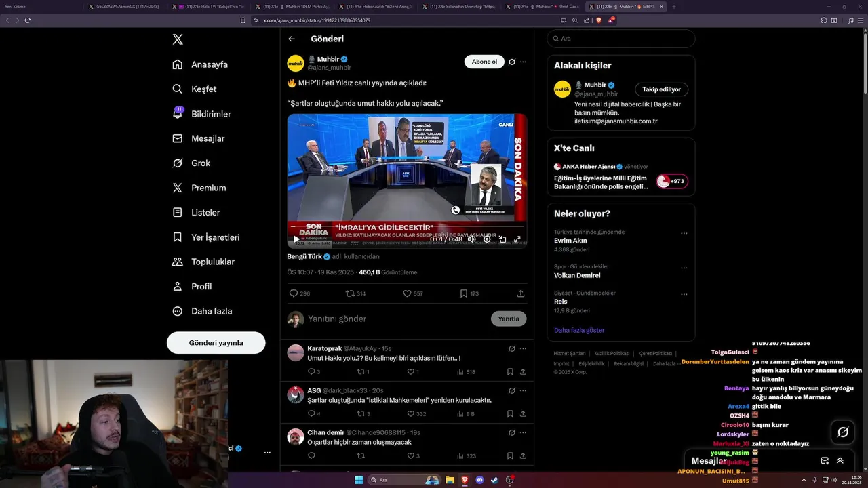Screen dimensions: 868x488
Task: Open Gizlilik Politikası footer link
Action: (612, 353)
